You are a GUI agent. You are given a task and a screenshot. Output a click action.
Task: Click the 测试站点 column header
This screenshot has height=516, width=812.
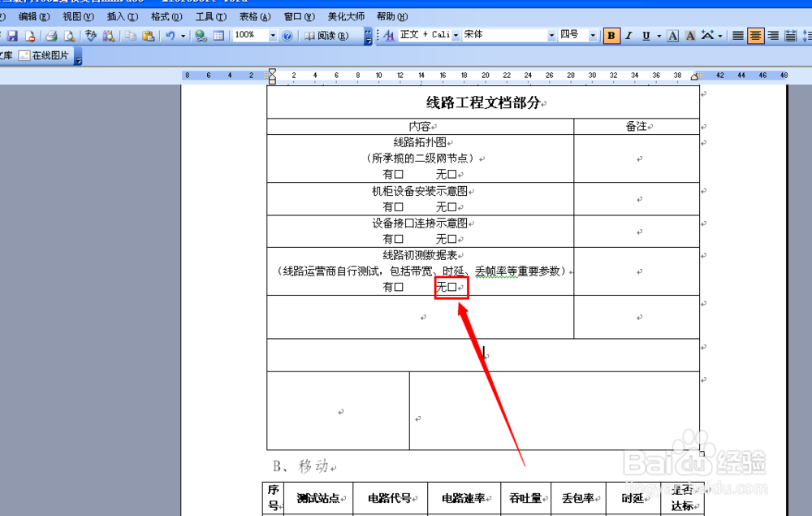coord(317,498)
